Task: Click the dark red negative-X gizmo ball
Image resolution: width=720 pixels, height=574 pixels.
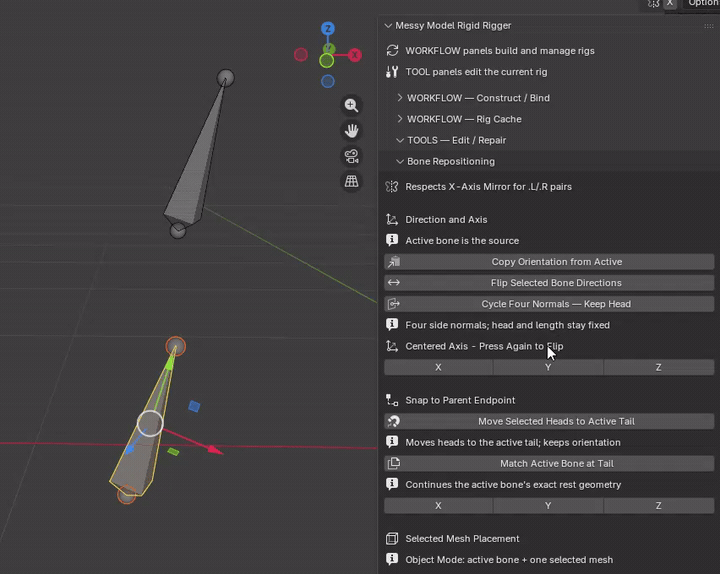Action: [x=301, y=55]
